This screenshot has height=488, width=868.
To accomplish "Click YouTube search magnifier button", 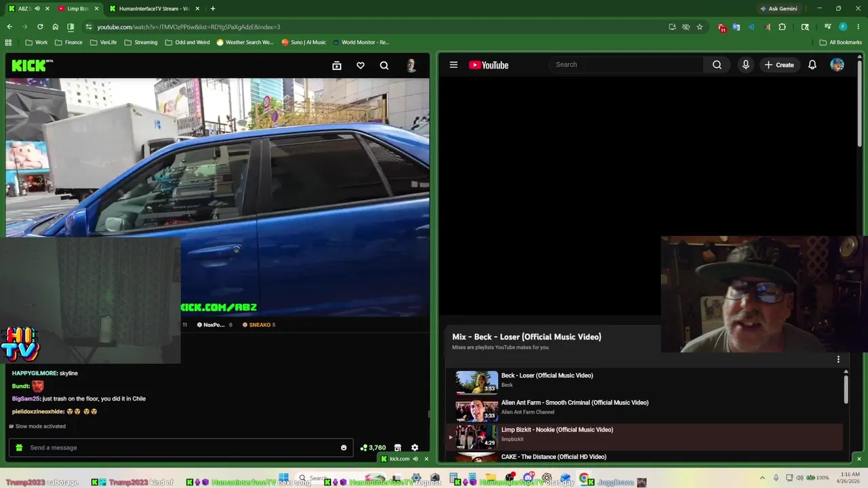I will tap(717, 65).
